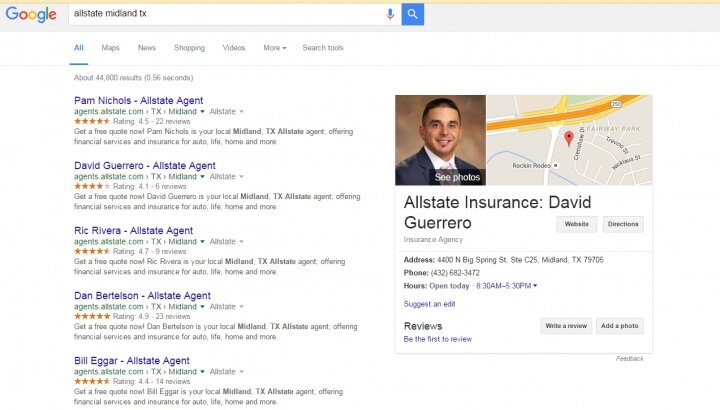Click 'Insurance Agency' category label
The height and width of the screenshot is (410, 720).
(433, 240)
